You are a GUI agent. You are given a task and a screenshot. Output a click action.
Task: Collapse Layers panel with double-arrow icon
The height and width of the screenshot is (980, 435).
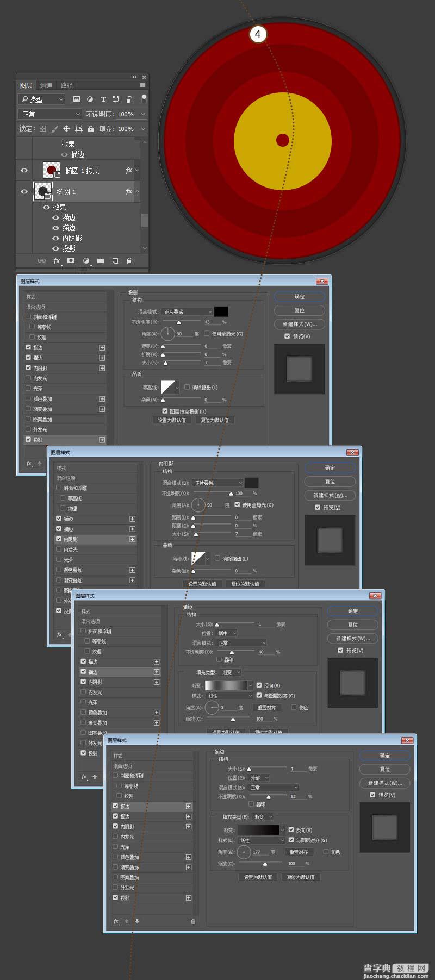pyautogui.click(x=134, y=77)
